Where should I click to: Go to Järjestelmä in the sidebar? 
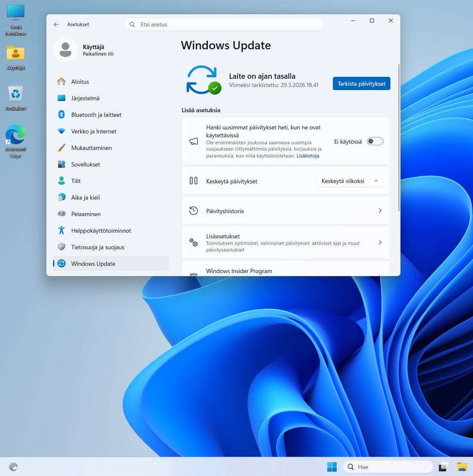coord(85,98)
